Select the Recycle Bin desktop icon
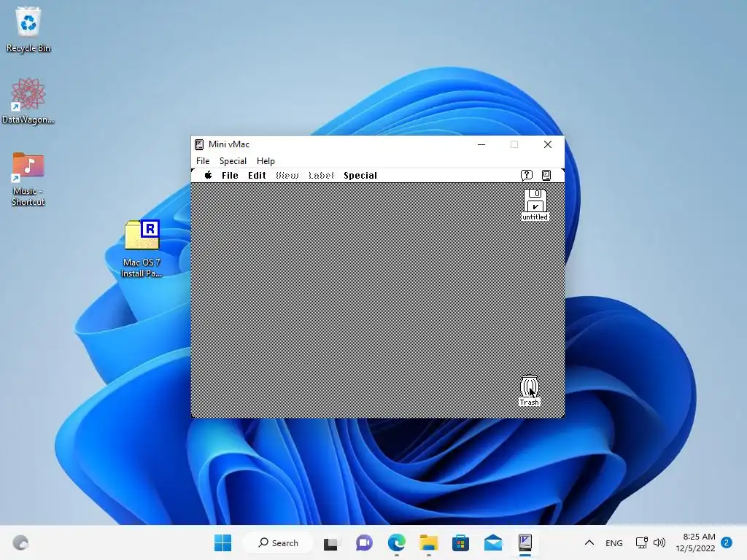This screenshot has width=747, height=560. click(x=28, y=29)
